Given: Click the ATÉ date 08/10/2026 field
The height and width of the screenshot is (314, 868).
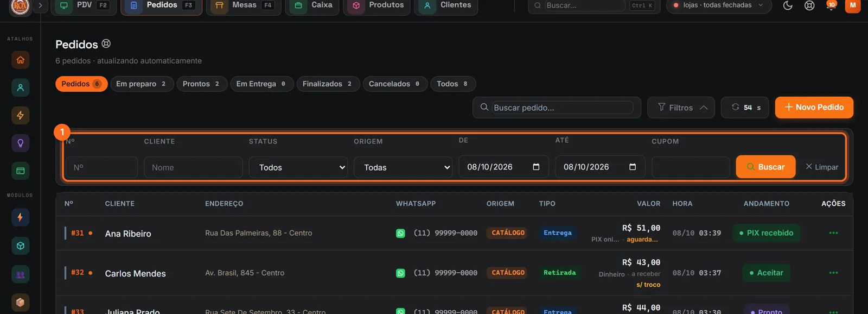Looking at the screenshot, I should (x=600, y=167).
